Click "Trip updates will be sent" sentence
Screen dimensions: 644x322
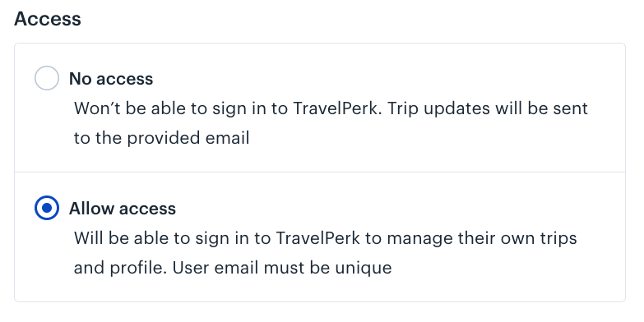[488, 108]
